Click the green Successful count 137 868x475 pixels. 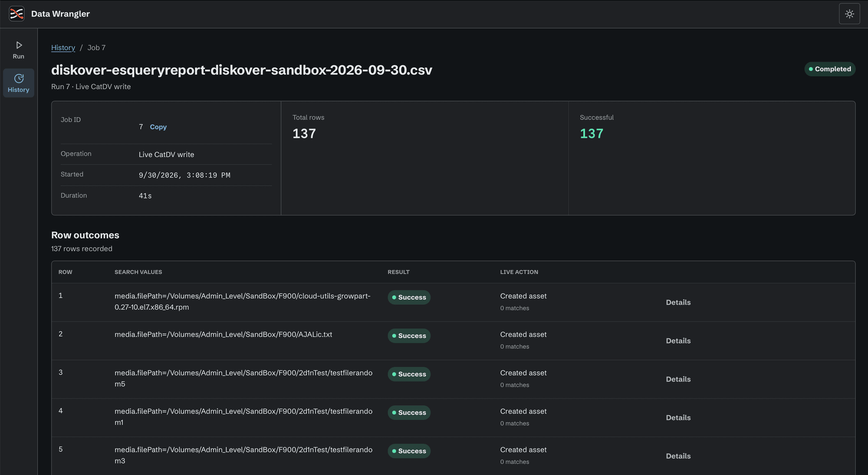pyautogui.click(x=592, y=134)
